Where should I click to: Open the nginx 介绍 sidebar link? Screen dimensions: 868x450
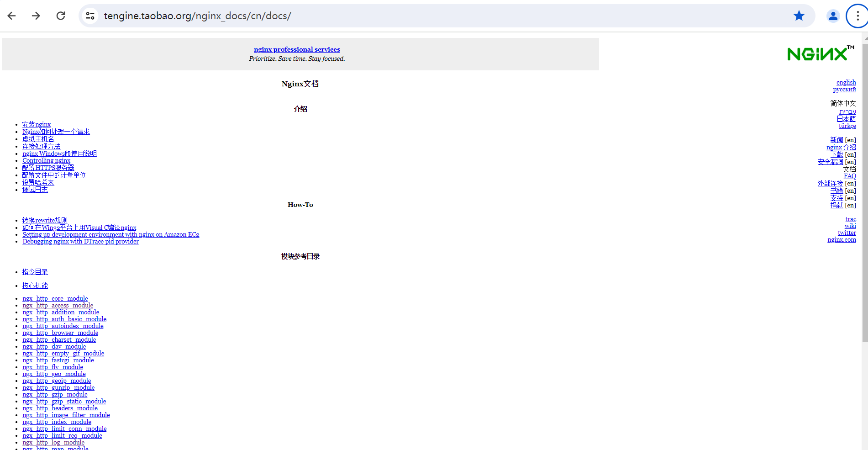tap(841, 147)
